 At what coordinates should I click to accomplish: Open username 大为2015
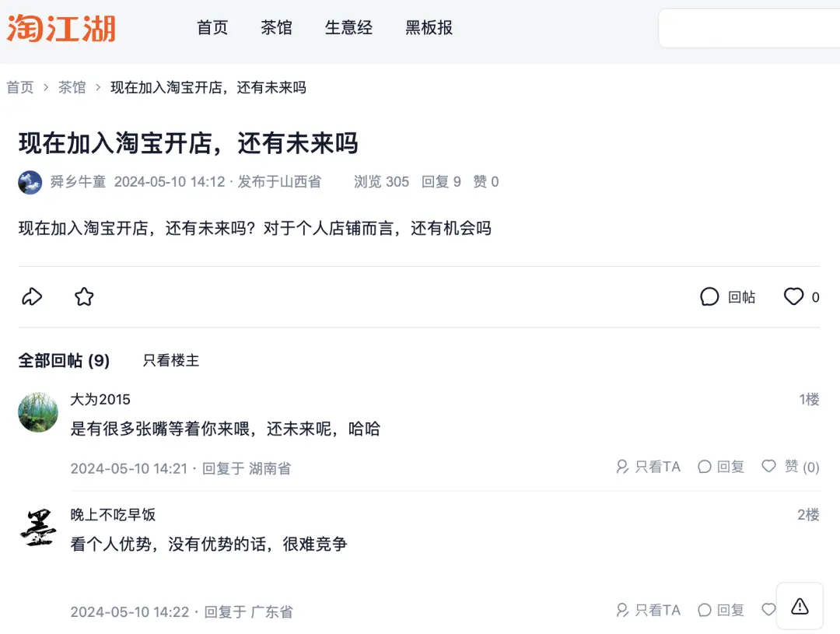100,399
